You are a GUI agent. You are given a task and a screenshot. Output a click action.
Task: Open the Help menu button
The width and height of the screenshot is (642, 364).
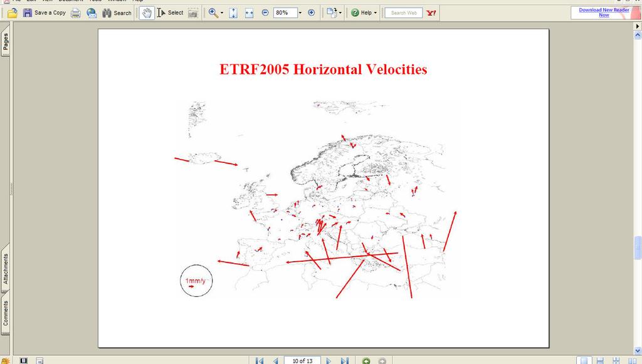coord(364,13)
